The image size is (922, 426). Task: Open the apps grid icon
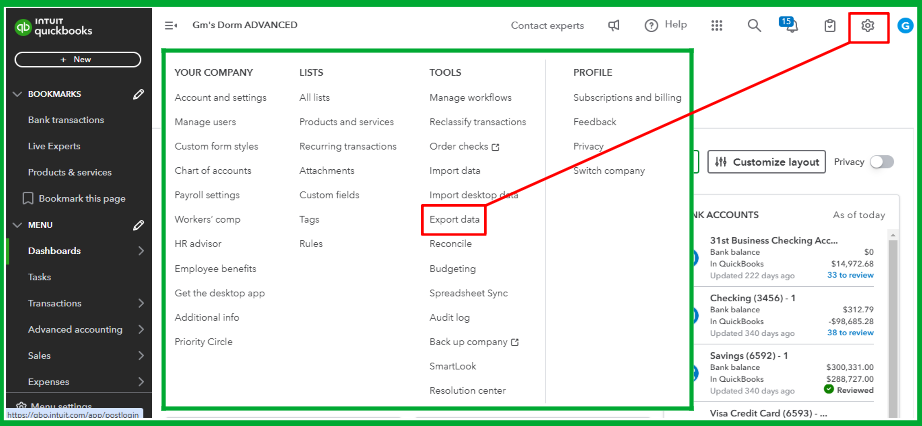(716, 25)
